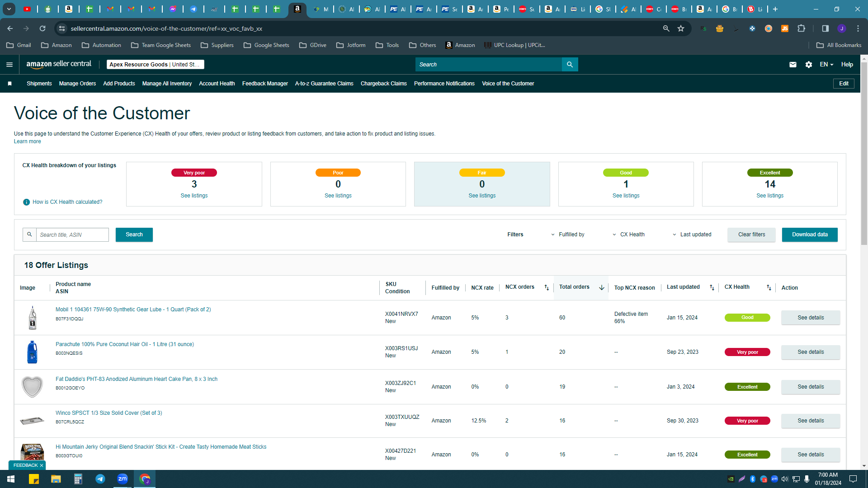The image size is (868, 488).
Task: Open Feedback Manager
Action: (x=265, y=84)
